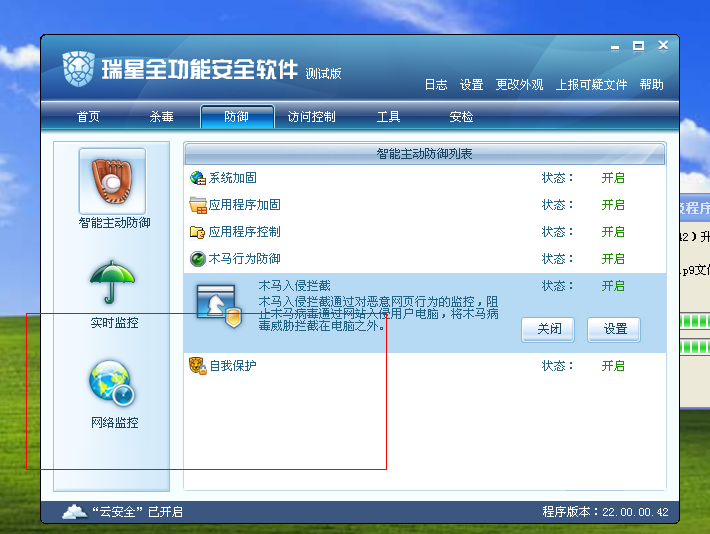Select the 系统加固 row label
The image size is (710, 534).
pos(233,178)
